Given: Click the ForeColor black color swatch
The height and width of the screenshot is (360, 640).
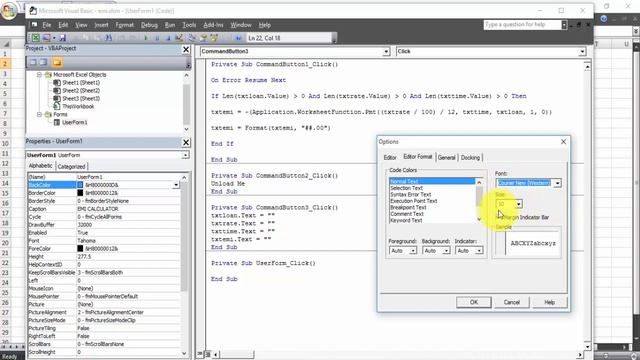Looking at the screenshot, I should 80,249.
